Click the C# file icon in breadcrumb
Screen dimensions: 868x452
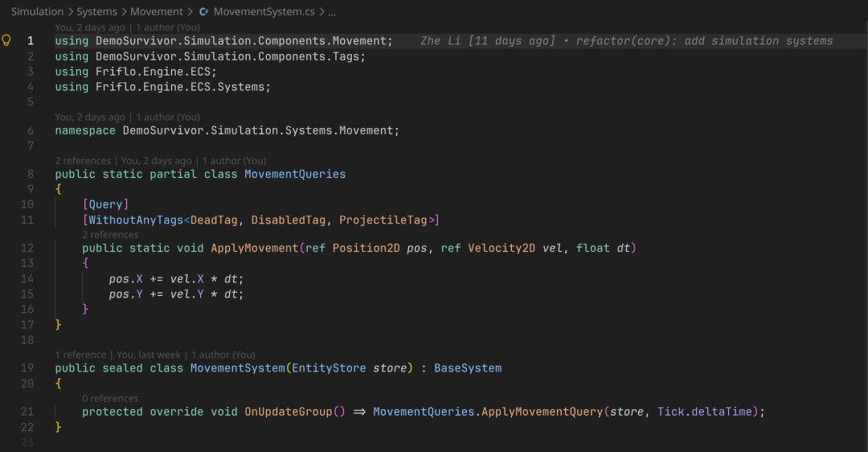[x=203, y=11]
